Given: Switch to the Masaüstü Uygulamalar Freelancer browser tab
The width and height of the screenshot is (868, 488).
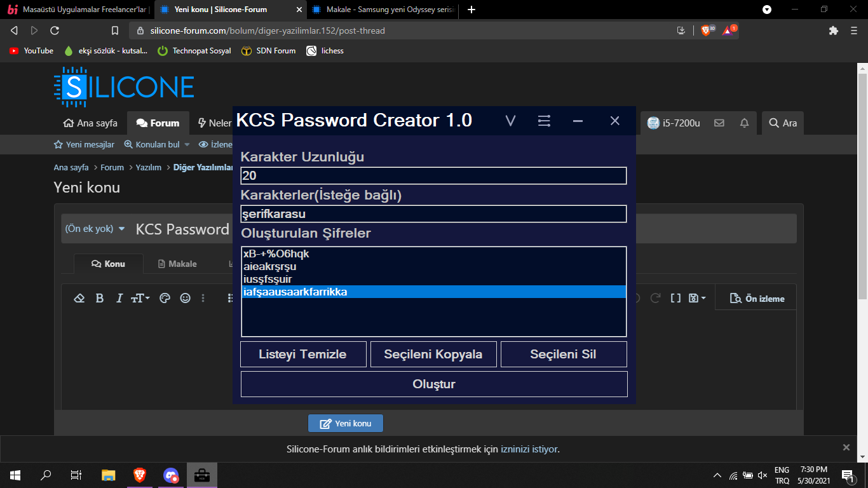Looking at the screenshot, I should coord(77,10).
